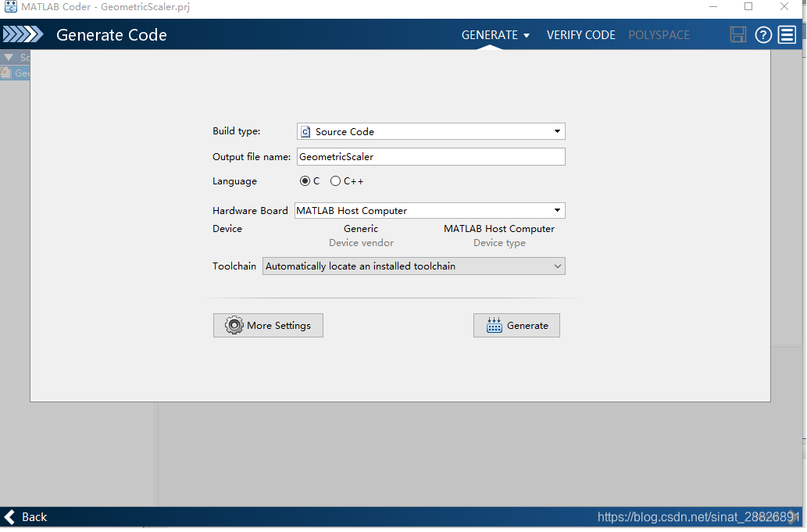
Task: Maximize the MATLAB Coder window
Action: [x=748, y=7]
